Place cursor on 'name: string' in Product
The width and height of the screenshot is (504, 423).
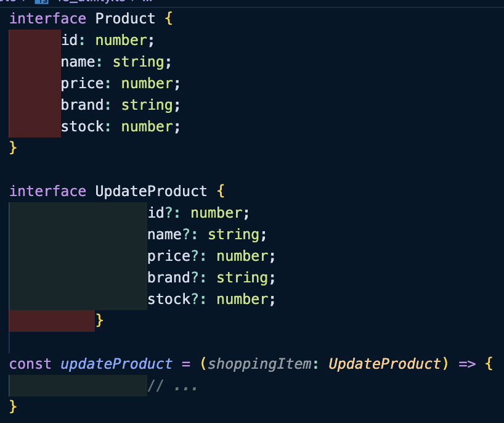pos(116,62)
